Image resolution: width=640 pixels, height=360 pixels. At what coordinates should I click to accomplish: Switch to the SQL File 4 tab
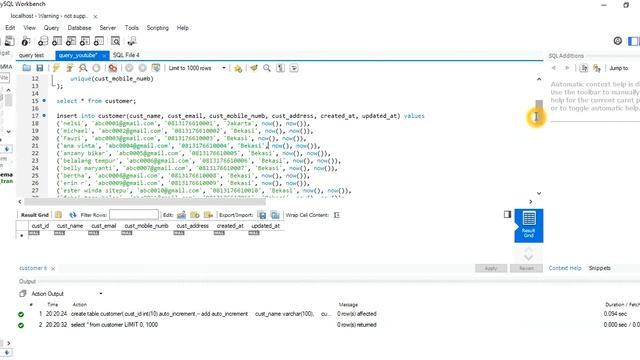[x=126, y=55]
